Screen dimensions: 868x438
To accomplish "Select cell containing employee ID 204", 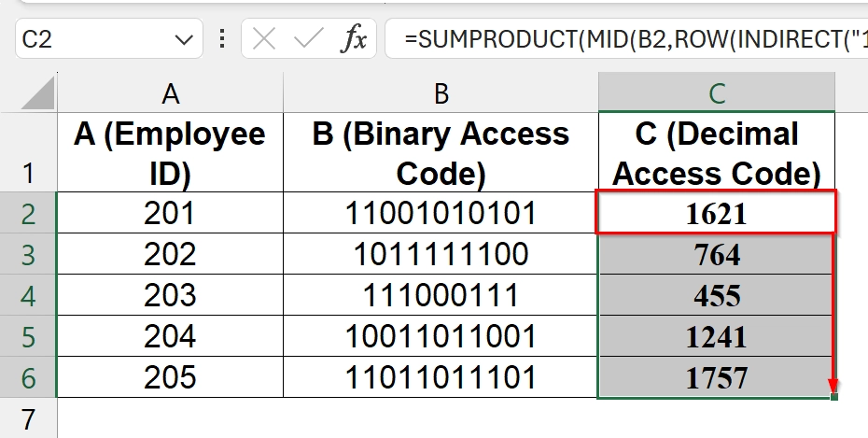I will [170, 335].
